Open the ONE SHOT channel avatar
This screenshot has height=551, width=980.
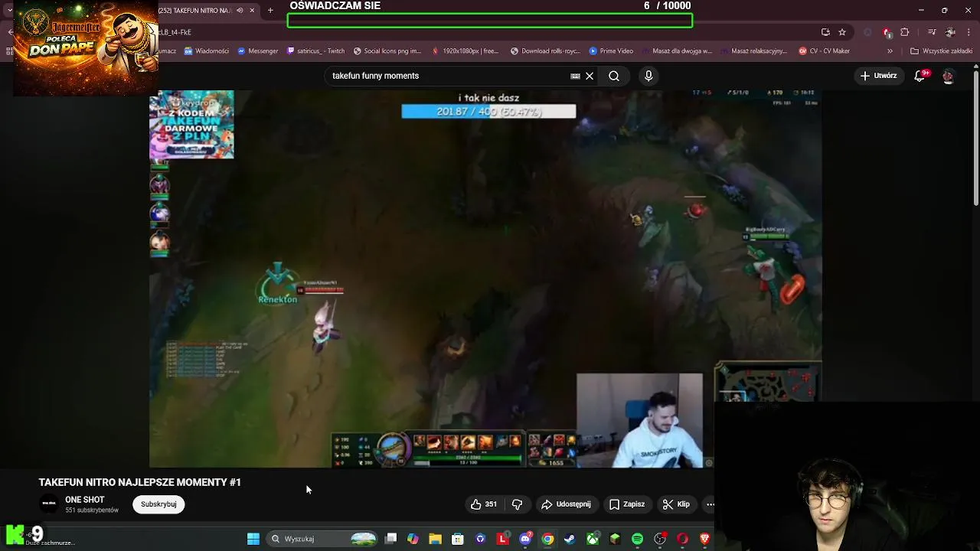pyautogui.click(x=49, y=504)
